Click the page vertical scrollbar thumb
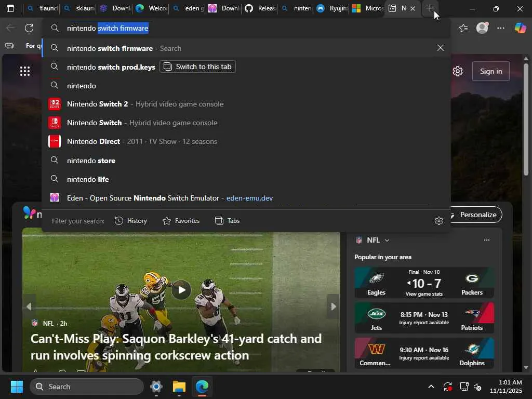The height and width of the screenshot is (399, 532). (526, 119)
